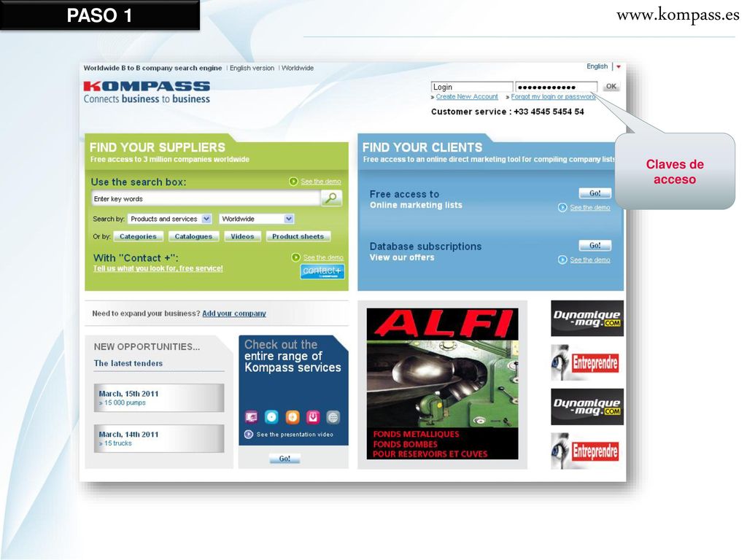Open the 15 000 pumps tender link
747x560 pixels.
tap(125, 402)
